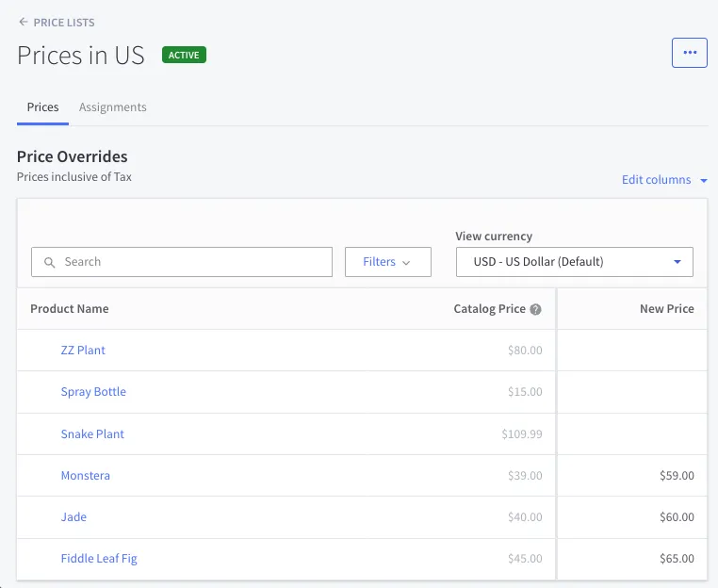
Task: Open the Fiddle Leaf Fig product link
Action: [99, 559]
